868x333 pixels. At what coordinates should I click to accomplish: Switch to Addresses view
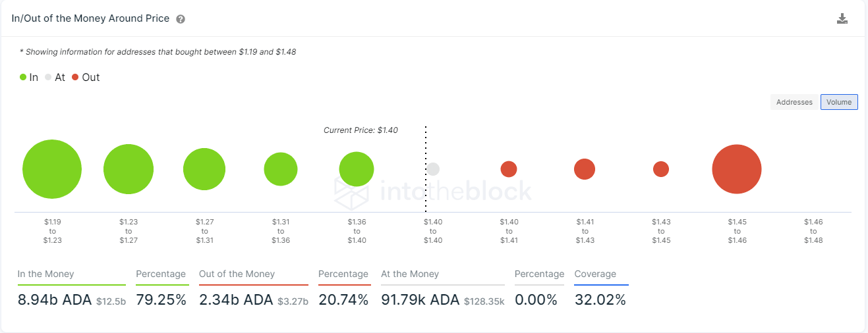pyautogui.click(x=794, y=102)
